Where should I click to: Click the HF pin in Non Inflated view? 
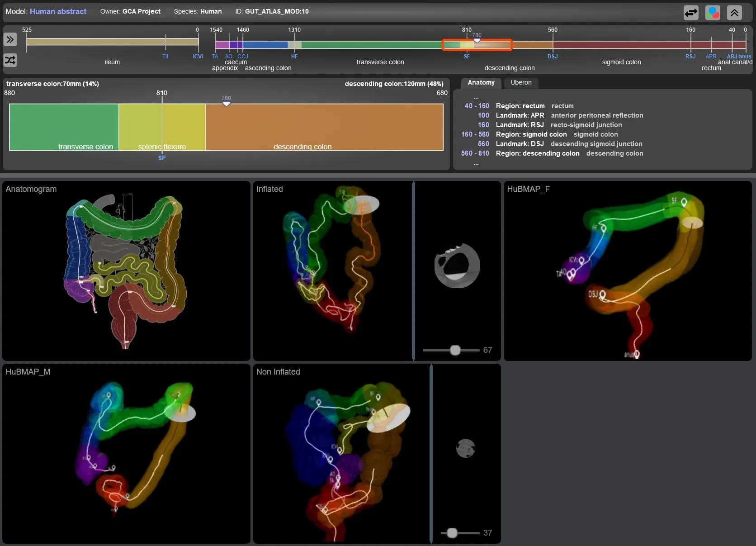pos(319,403)
